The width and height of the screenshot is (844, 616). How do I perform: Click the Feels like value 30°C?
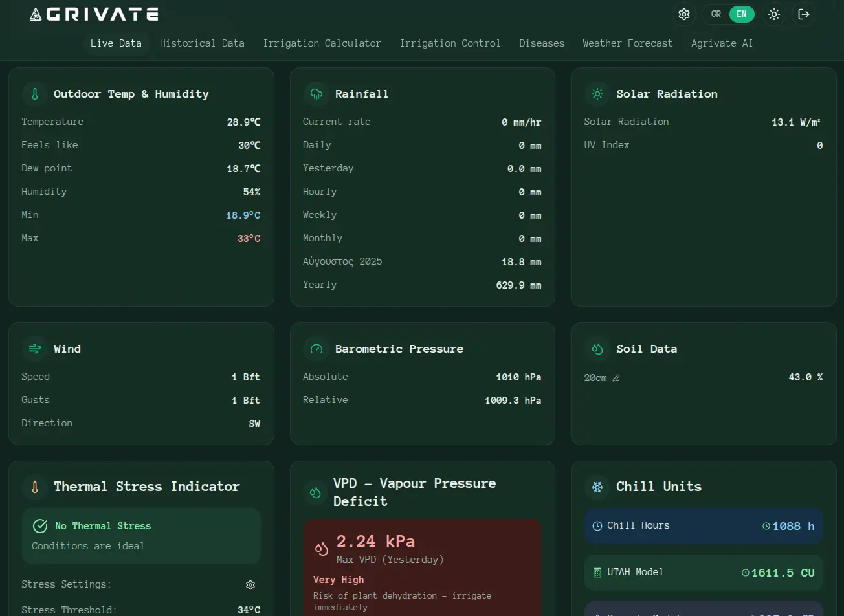pyautogui.click(x=249, y=146)
